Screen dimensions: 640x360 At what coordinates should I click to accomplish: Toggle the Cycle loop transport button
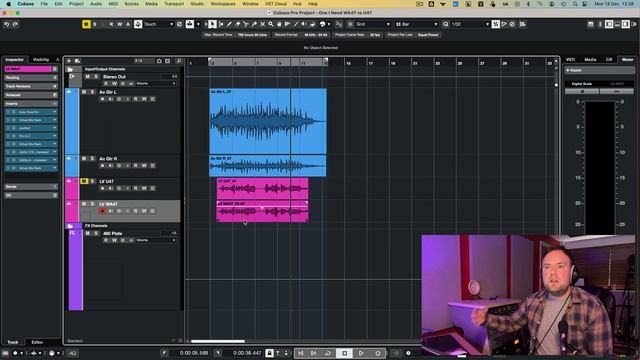pyautogui.click(x=328, y=353)
